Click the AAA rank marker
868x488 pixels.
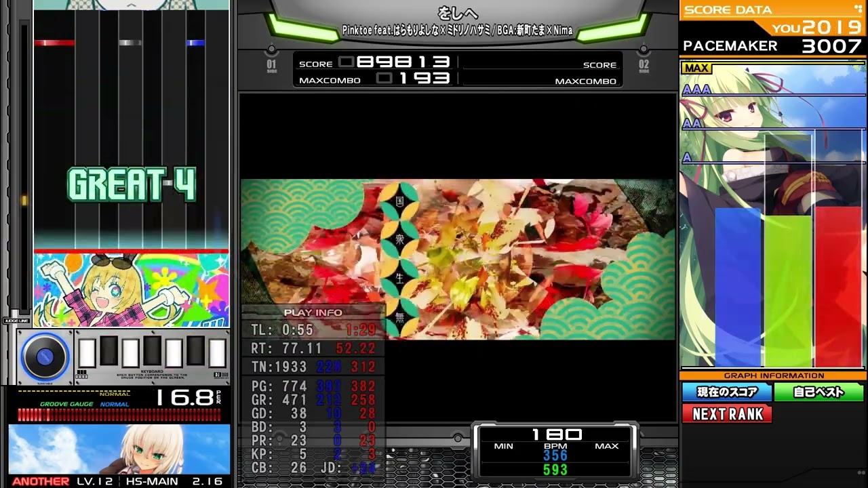pyautogui.click(x=696, y=90)
